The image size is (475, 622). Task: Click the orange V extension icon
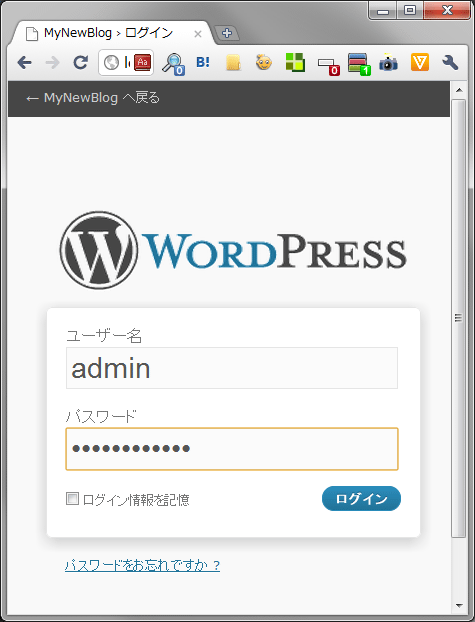coord(420,62)
